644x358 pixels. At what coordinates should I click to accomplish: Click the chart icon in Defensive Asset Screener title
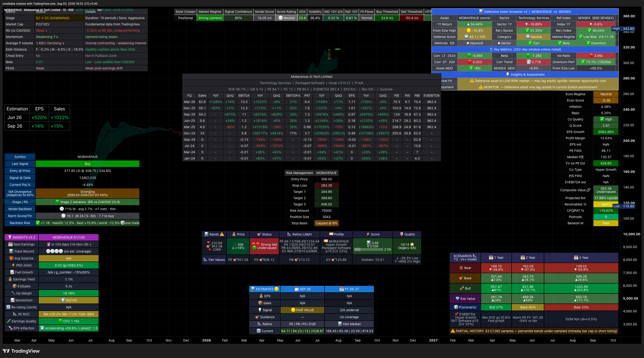point(481,11)
